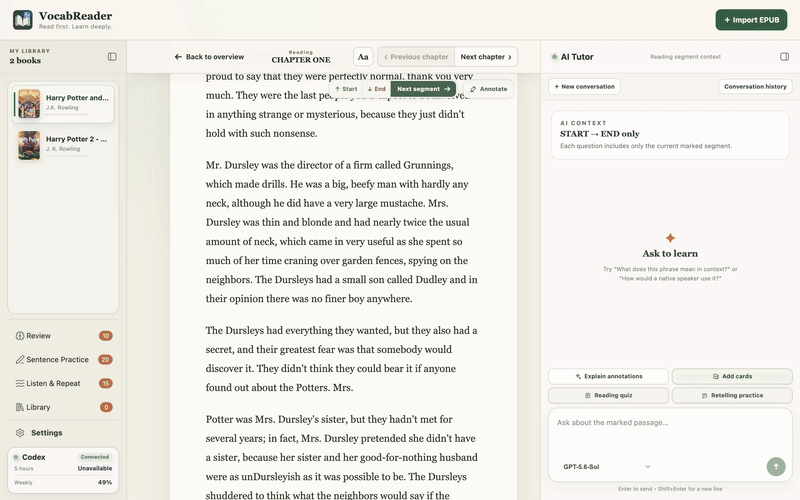
Task: Click the AI Tutor panel title
Action: pos(577,57)
